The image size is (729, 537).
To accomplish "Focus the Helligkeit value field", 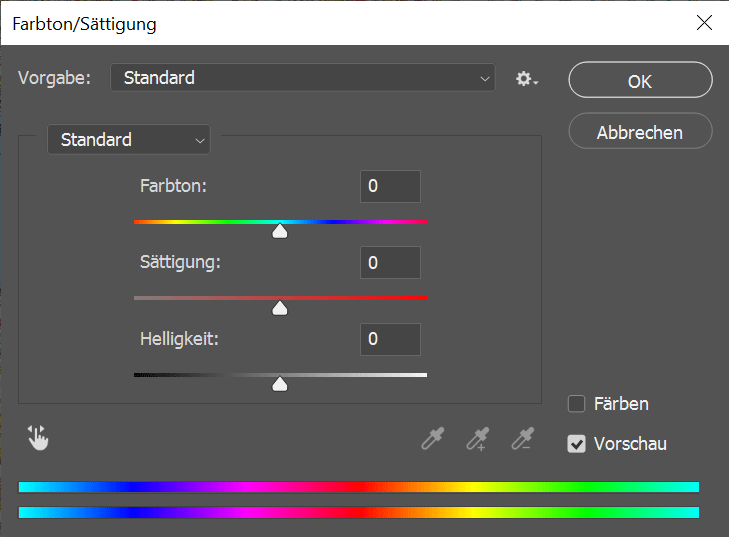I will coord(391,339).
